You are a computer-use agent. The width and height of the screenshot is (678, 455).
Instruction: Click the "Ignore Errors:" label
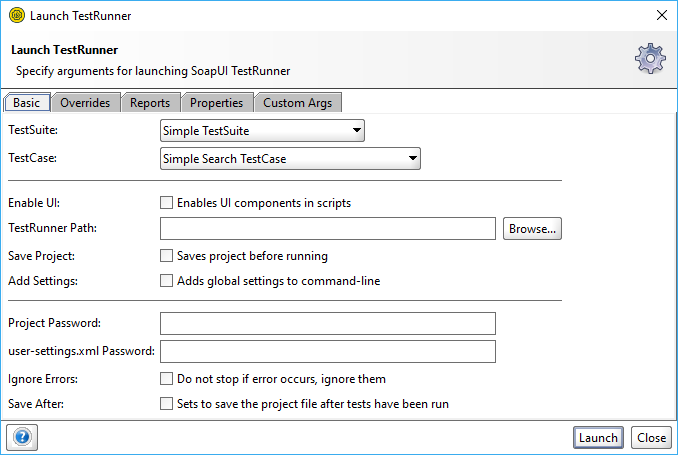(43, 379)
